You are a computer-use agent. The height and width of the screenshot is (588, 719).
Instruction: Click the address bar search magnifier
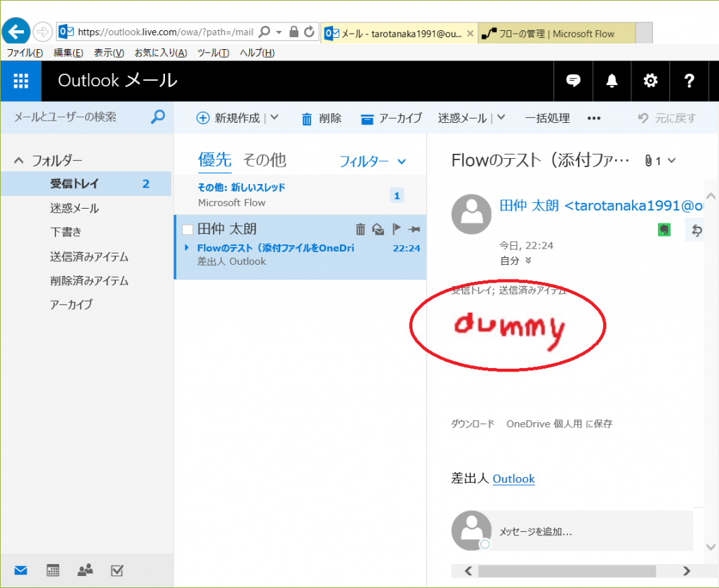[x=264, y=32]
